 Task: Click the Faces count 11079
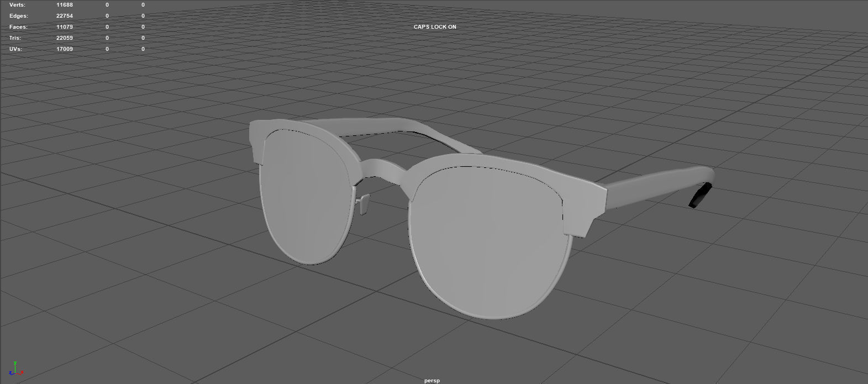point(64,27)
